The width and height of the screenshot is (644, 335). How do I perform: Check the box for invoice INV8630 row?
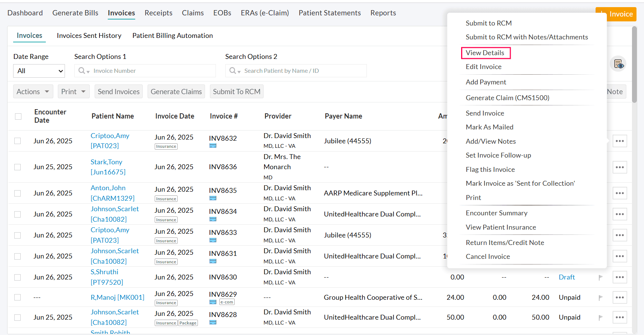click(x=17, y=277)
